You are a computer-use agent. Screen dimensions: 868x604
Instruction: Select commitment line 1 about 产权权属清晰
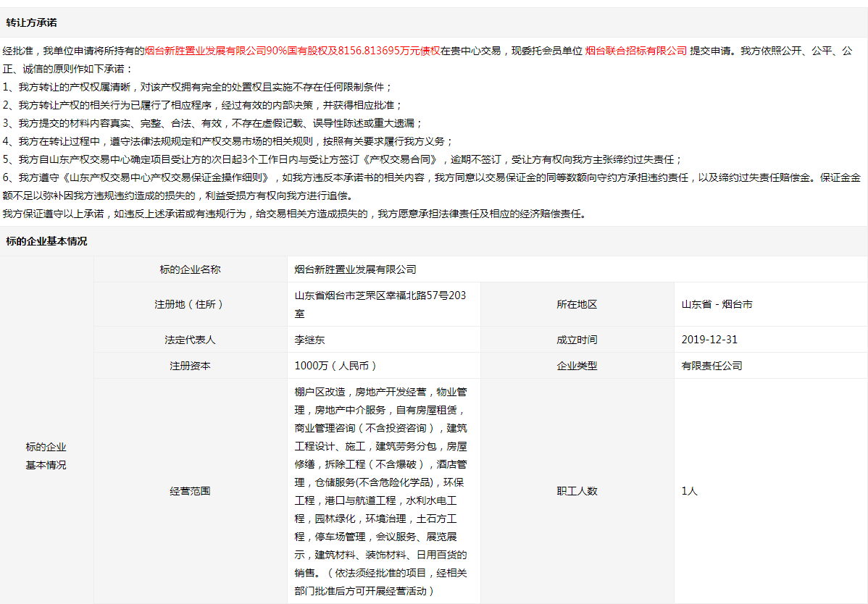coord(198,87)
